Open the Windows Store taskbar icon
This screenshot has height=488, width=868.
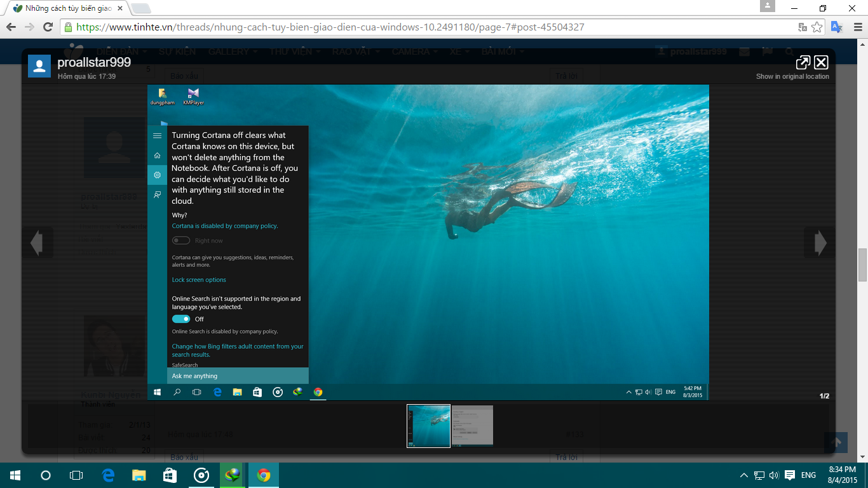click(x=170, y=475)
